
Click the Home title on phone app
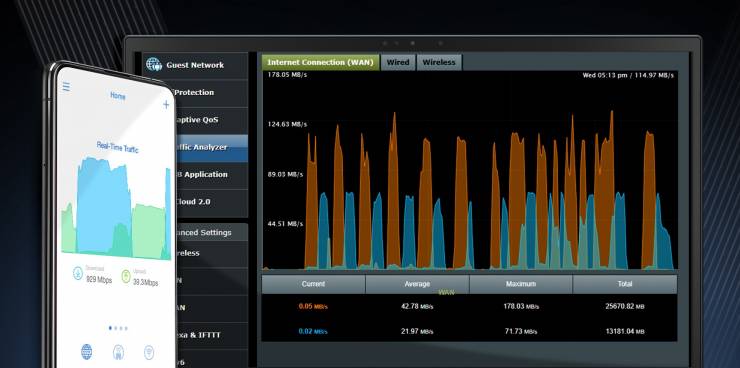[x=118, y=96]
